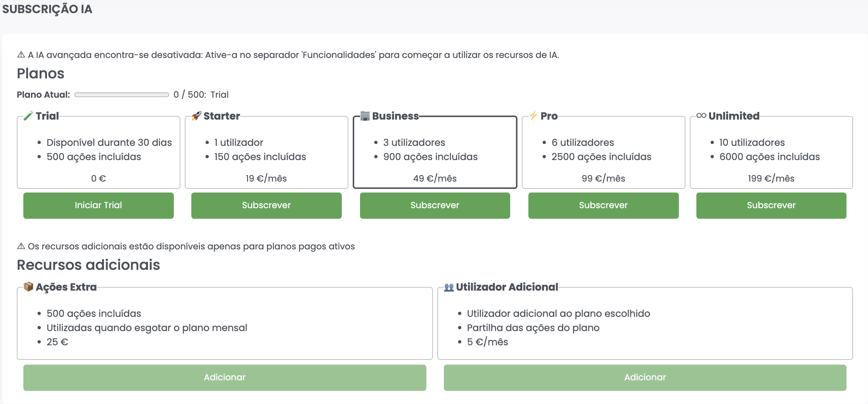The width and height of the screenshot is (868, 404).
Task: Select the infinity icon on the Unlimited plan
Action: coord(702,116)
